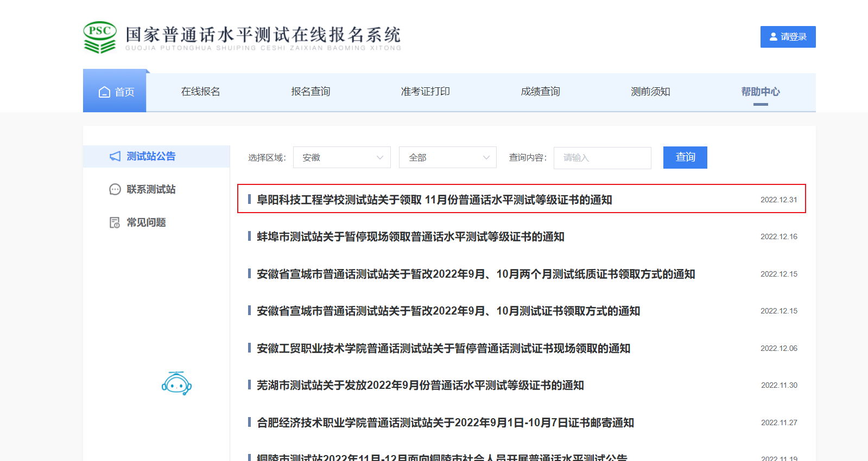Click the date 2022.11.27
Viewport: 868px width, 461px height.
click(x=779, y=422)
